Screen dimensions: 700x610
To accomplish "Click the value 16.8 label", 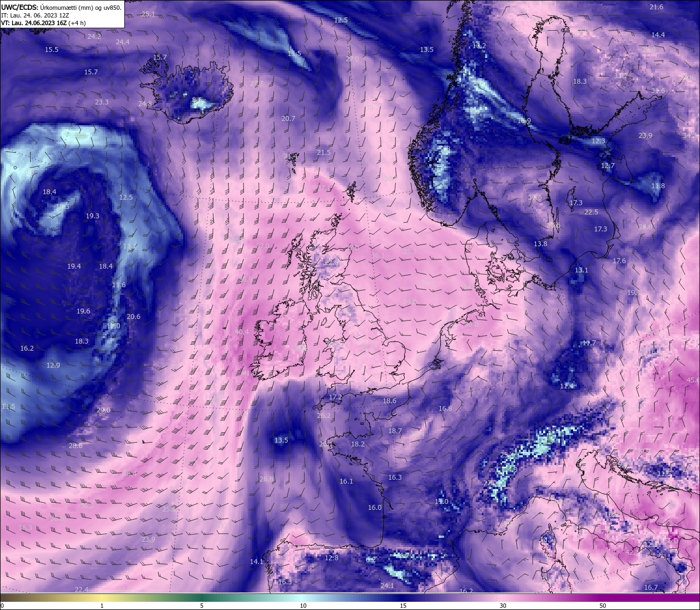I will click(445, 408).
